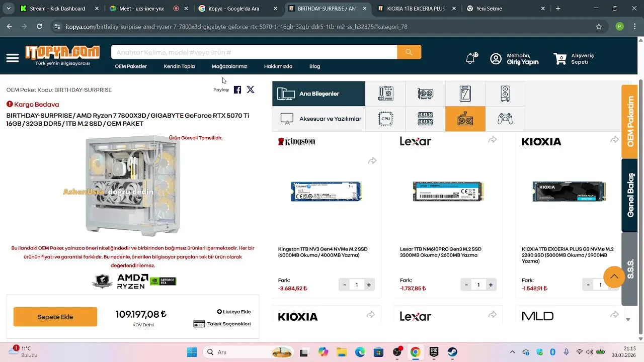
Task: Open Epic Games Launcher from taskbar
Action: 434,352
